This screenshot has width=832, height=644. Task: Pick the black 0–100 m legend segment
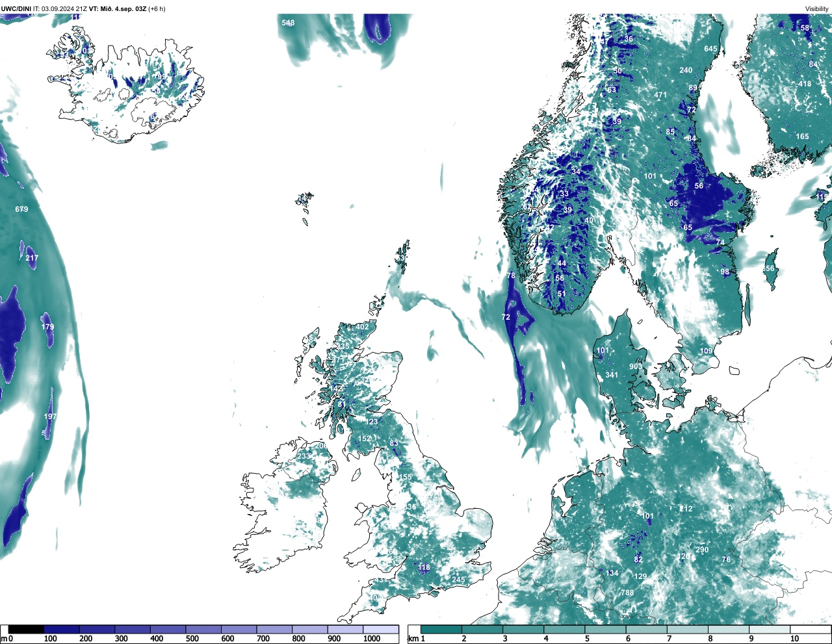click(x=26, y=629)
